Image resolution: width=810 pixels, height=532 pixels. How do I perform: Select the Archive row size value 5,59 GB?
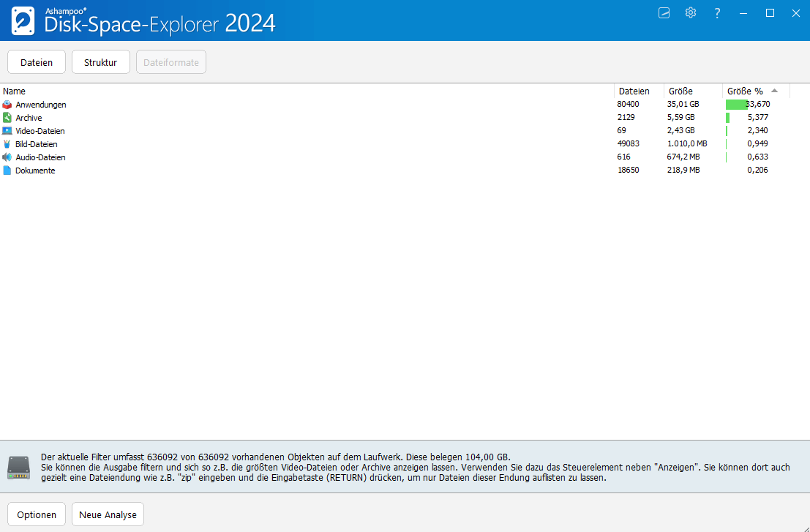coord(680,118)
